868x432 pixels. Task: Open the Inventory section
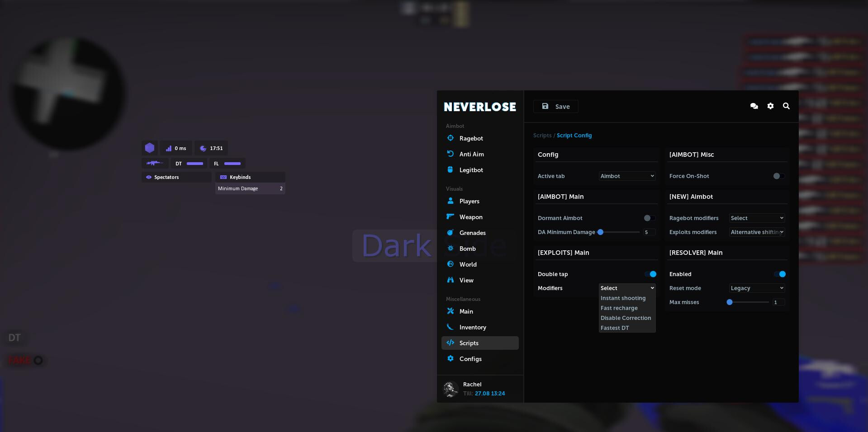(x=480, y=327)
